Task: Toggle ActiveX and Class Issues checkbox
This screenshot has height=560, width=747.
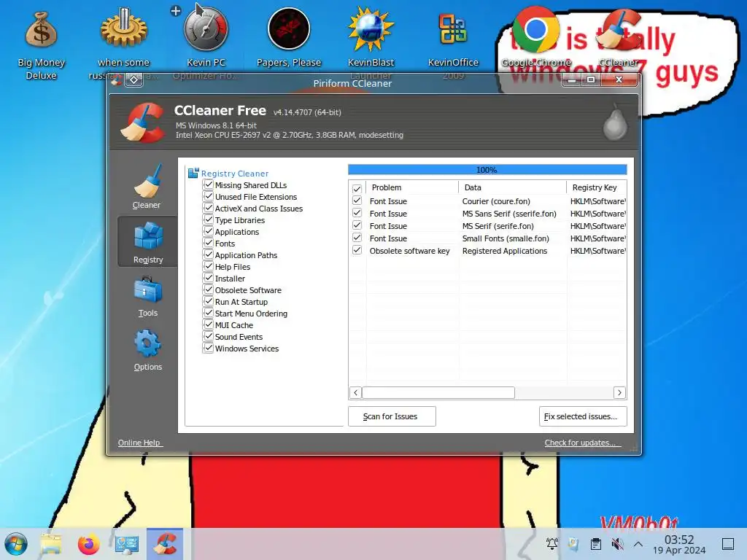Action: coord(208,208)
